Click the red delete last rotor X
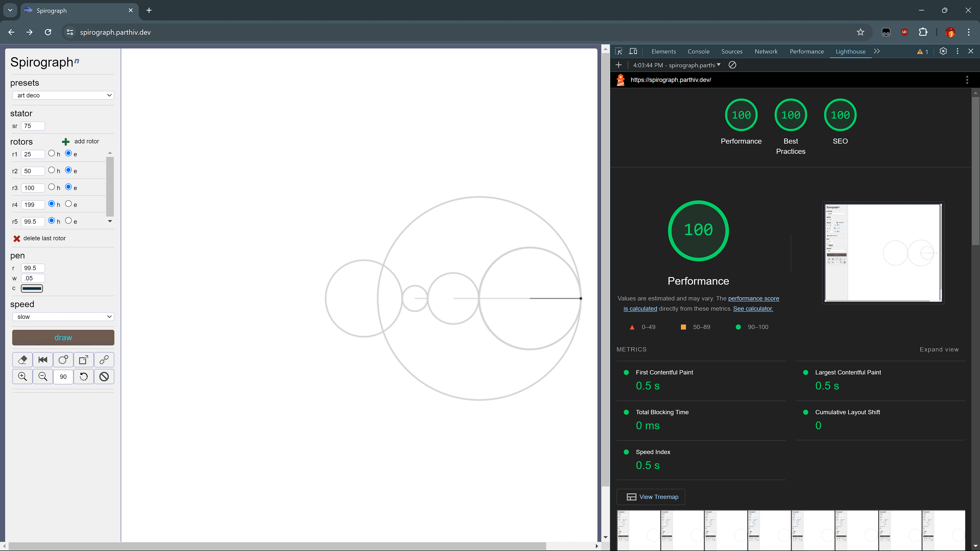The image size is (980, 551). (17, 239)
